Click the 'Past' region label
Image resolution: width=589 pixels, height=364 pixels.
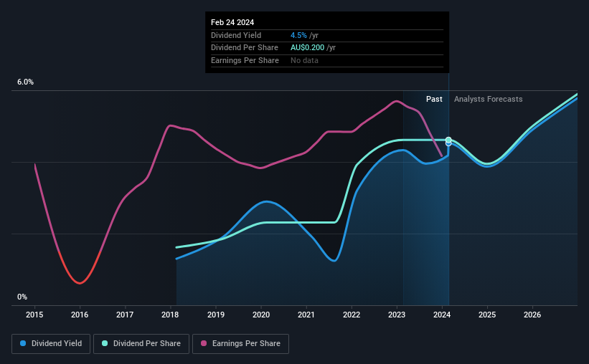pos(434,99)
